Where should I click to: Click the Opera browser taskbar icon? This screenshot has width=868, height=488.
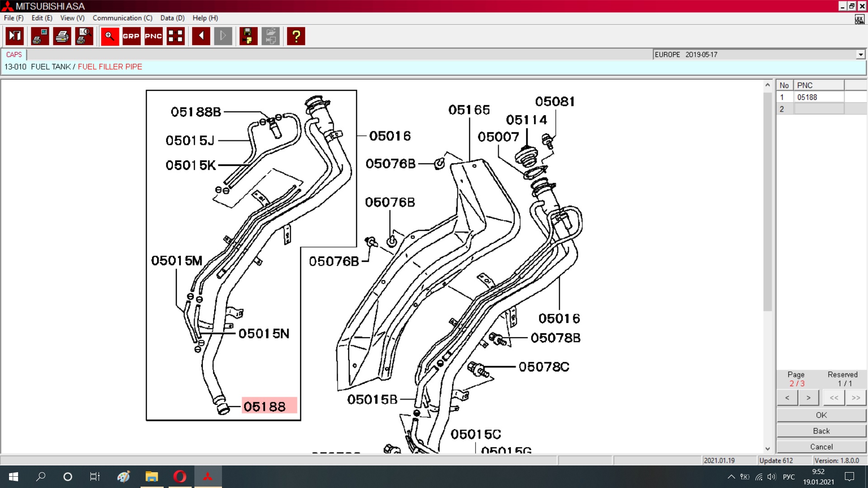pyautogui.click(x=179, y=477)
